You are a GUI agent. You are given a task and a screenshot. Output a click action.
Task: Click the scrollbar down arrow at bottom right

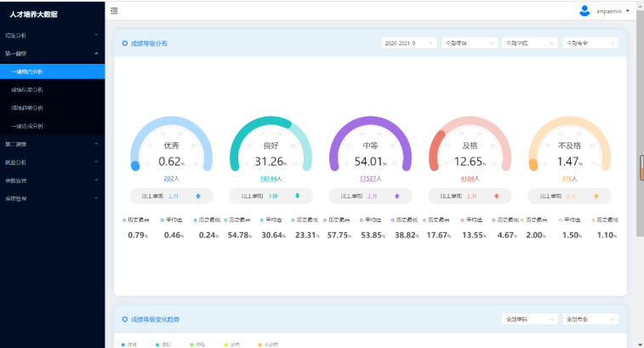coord(640,345)
